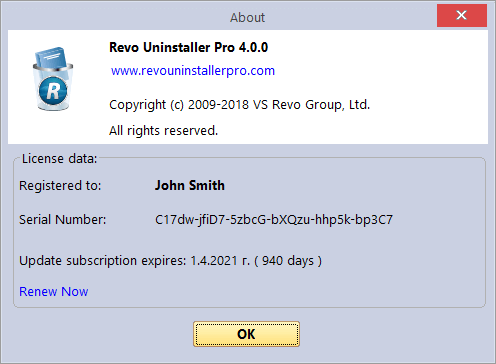Screen dimensions: 496x364
Task: Click the All rights reserved text
Action: coord(163,131)
